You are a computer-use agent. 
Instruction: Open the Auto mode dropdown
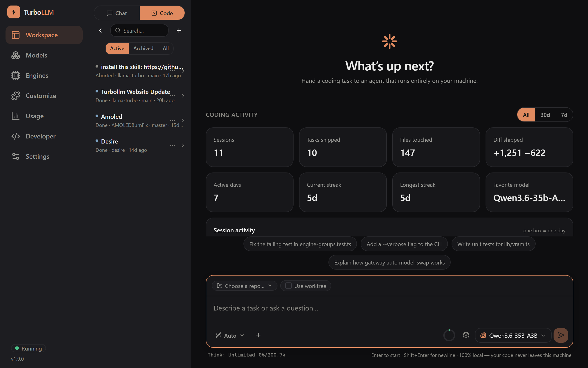point(230,335)
